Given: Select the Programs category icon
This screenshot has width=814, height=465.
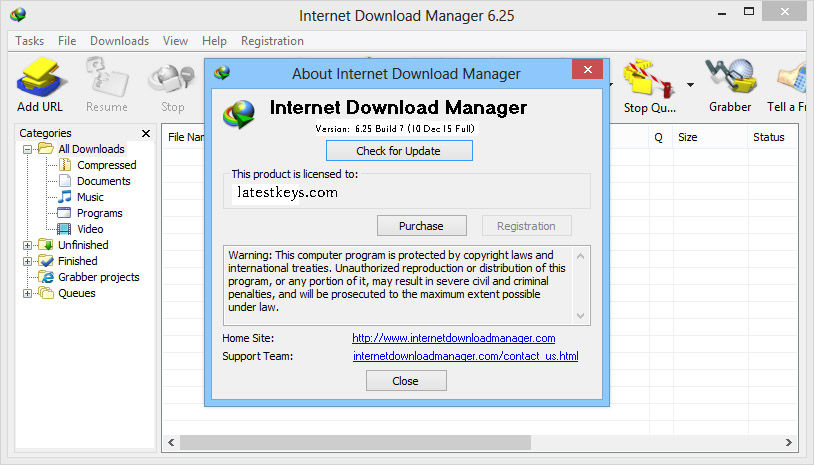Looking at the screenshot, I should pos(64,213).
